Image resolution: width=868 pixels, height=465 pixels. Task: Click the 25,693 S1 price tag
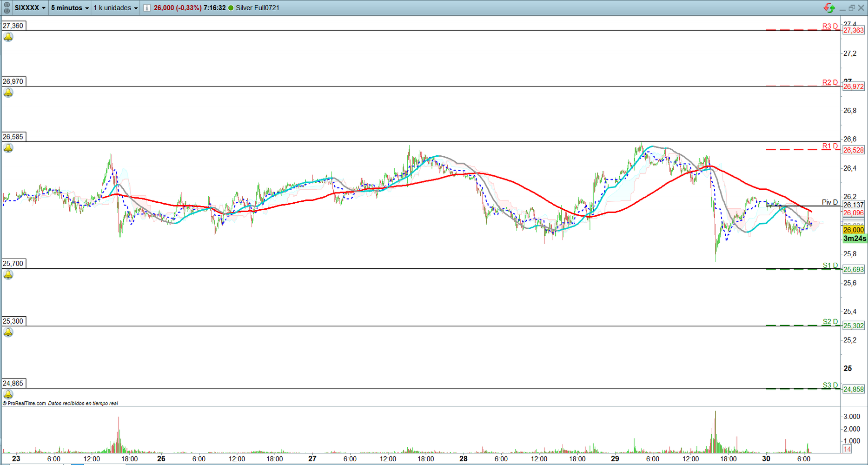854,270
